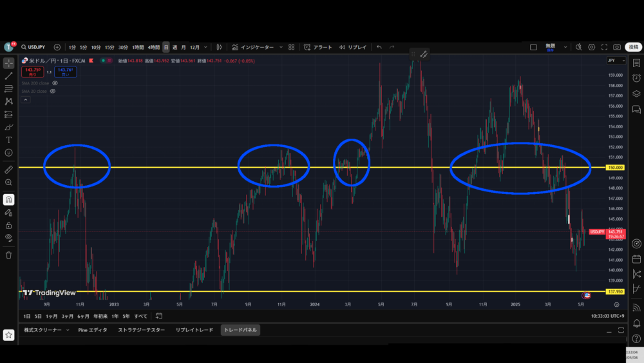
Task: Toggle stay in drawing mode
Action: tap(8, 213)
